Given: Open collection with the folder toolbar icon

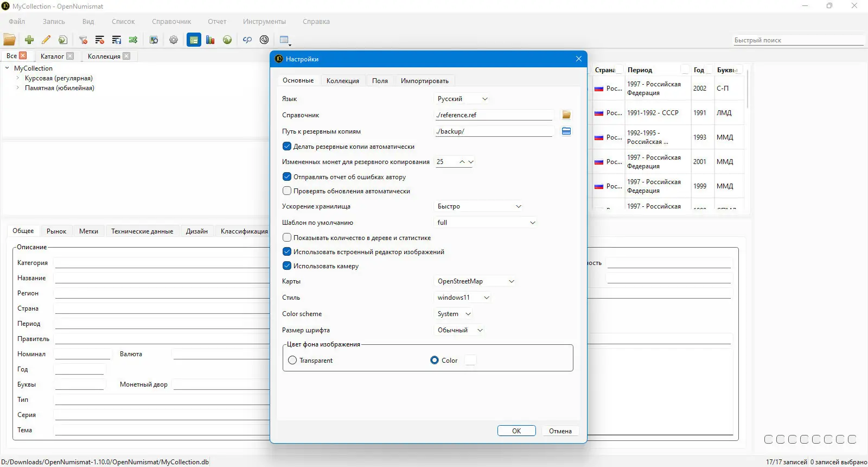Looking at the screenshot, I should pos(10,40).
